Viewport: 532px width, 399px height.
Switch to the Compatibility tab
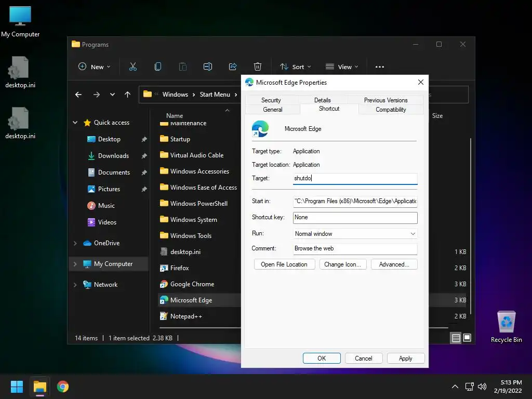[x=391, y=110]
